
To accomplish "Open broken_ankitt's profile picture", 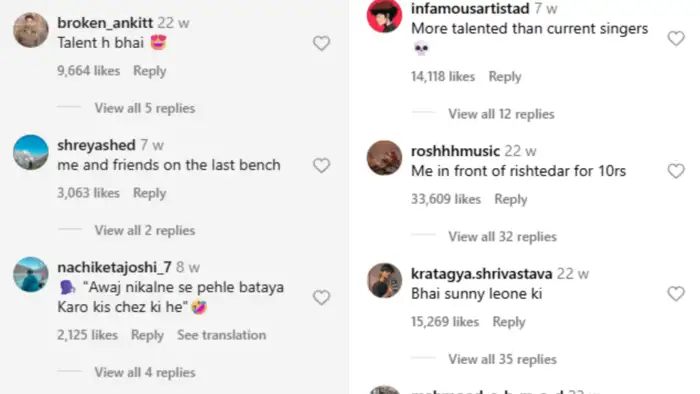I will coord(31,30).
